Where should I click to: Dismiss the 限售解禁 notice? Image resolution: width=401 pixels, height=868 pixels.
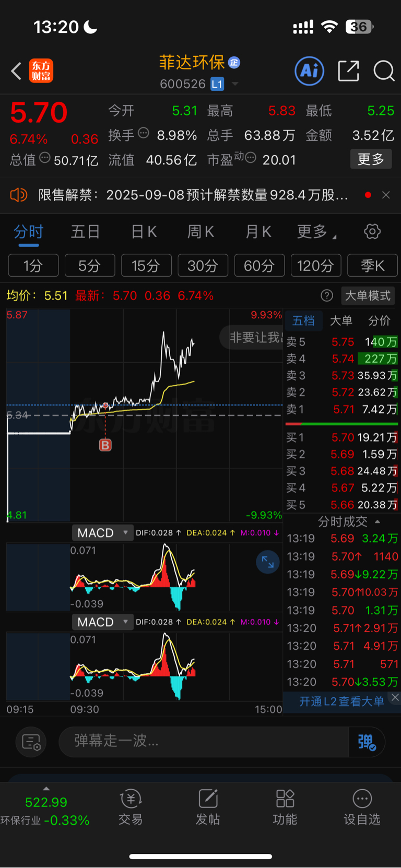tap(386, 195)
